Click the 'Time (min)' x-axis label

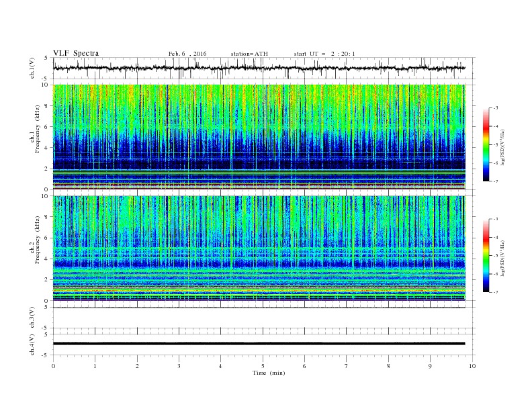point(269,373)
